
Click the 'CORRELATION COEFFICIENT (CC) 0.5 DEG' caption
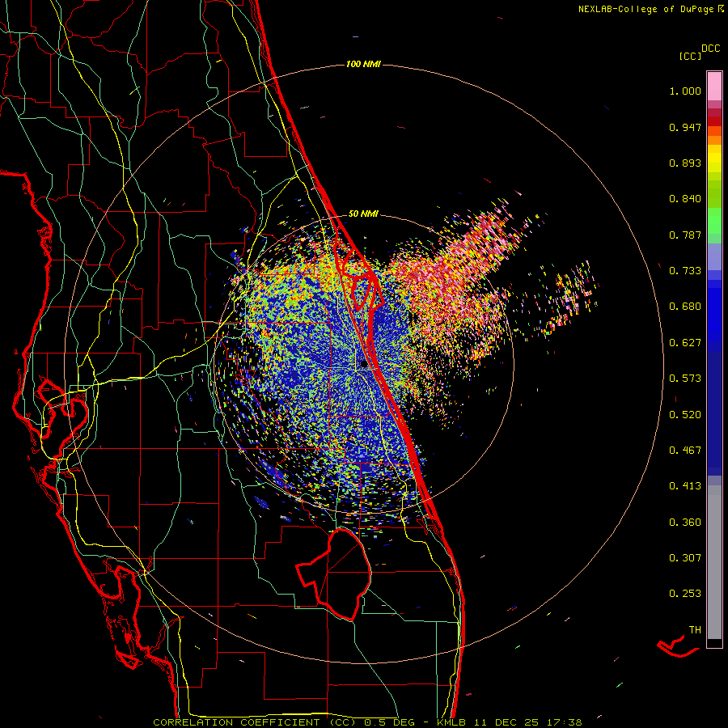point(284,722)
